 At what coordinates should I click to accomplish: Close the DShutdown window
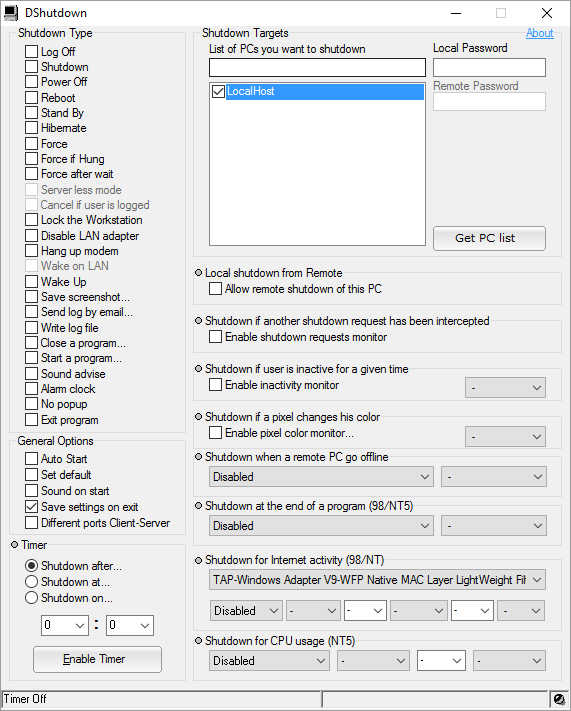pos(547,13)
